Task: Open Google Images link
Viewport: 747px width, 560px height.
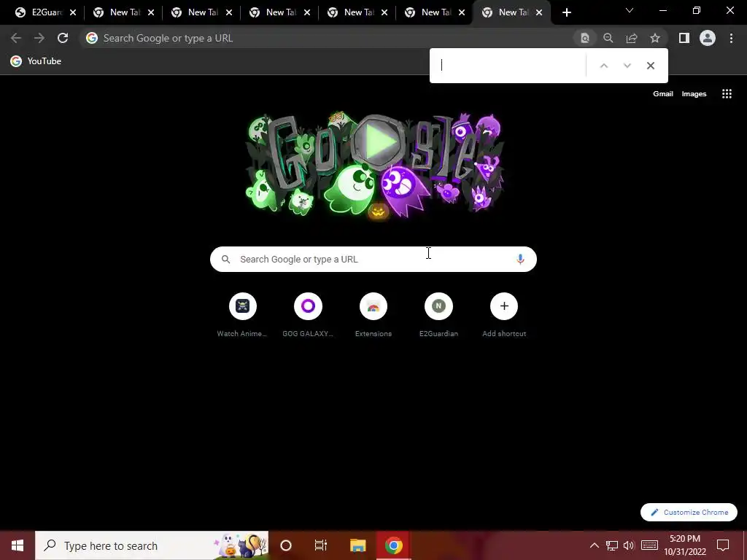Action: point(694,94)
